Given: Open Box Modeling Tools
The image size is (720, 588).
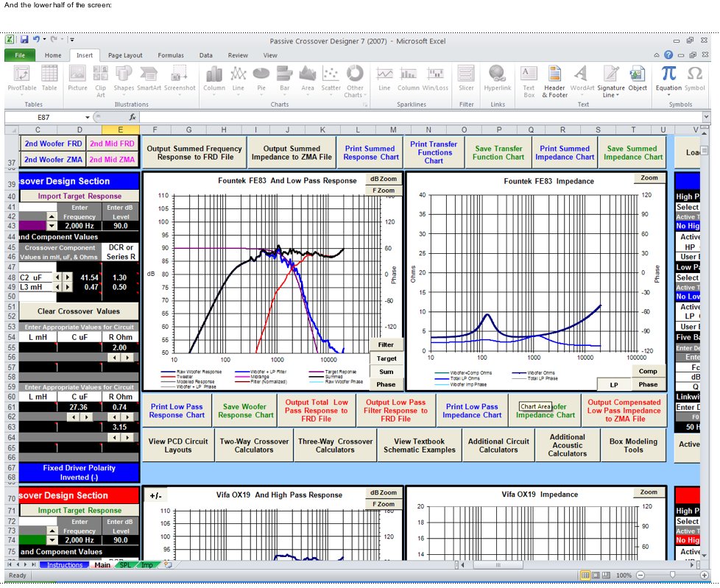Looking at the screenshot, I should click(633, 445).
